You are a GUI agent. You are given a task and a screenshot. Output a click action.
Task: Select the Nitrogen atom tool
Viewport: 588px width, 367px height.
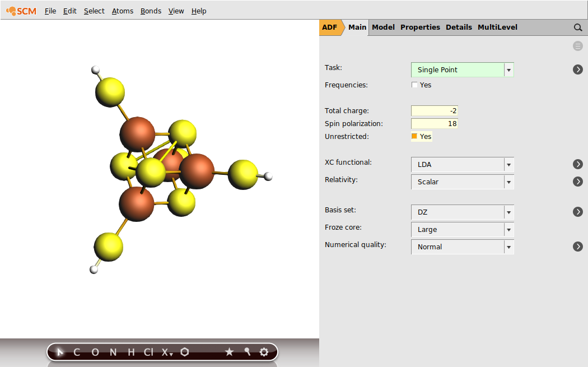pos(113,352)
